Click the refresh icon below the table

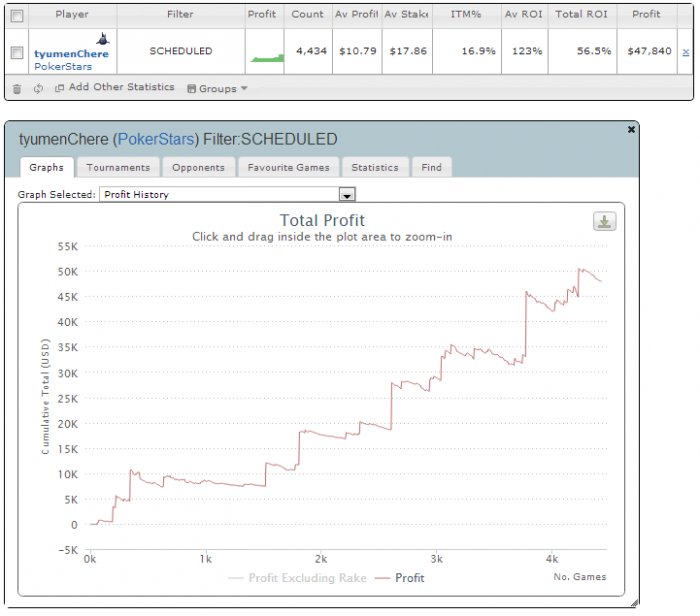point(38,88)
